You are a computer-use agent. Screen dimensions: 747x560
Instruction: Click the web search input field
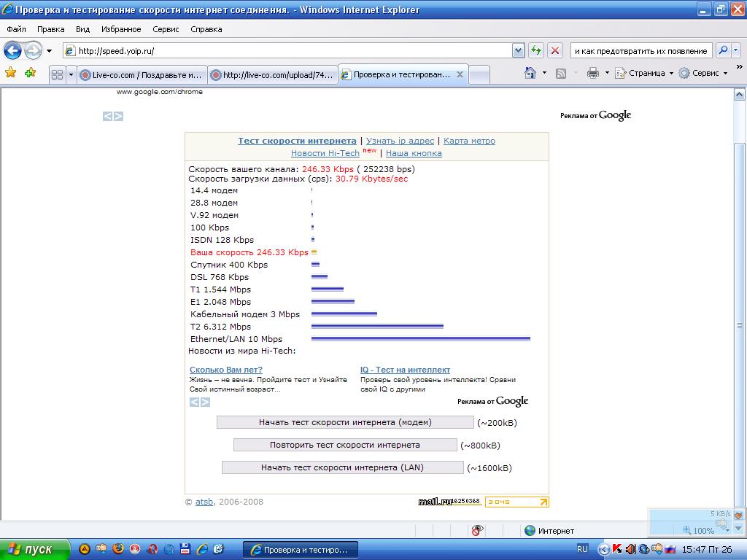640,50
